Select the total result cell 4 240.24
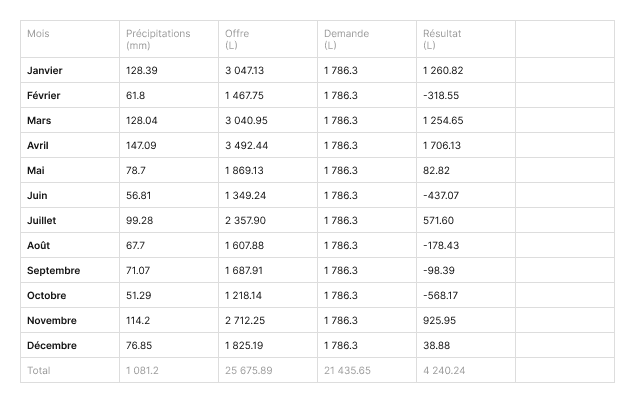The image size is (640, 403). click(444, 371)
